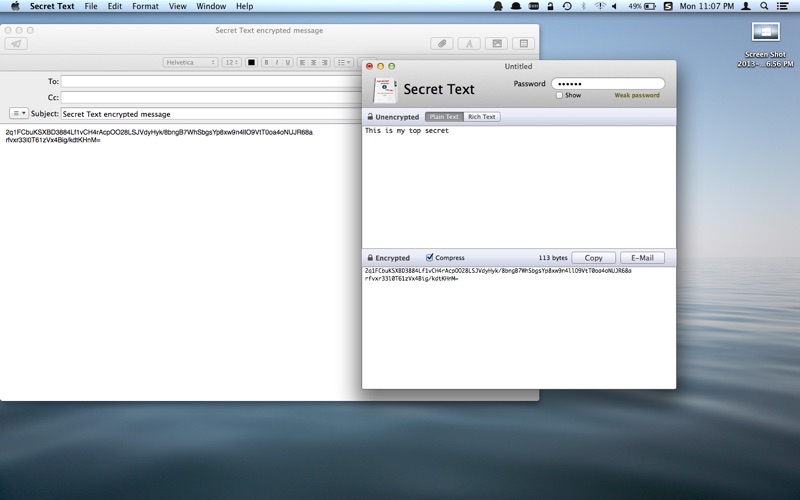This screenshot has height=500, width=800.
Task: Align text right in mail format bar
Action: [x=324, y=62]
